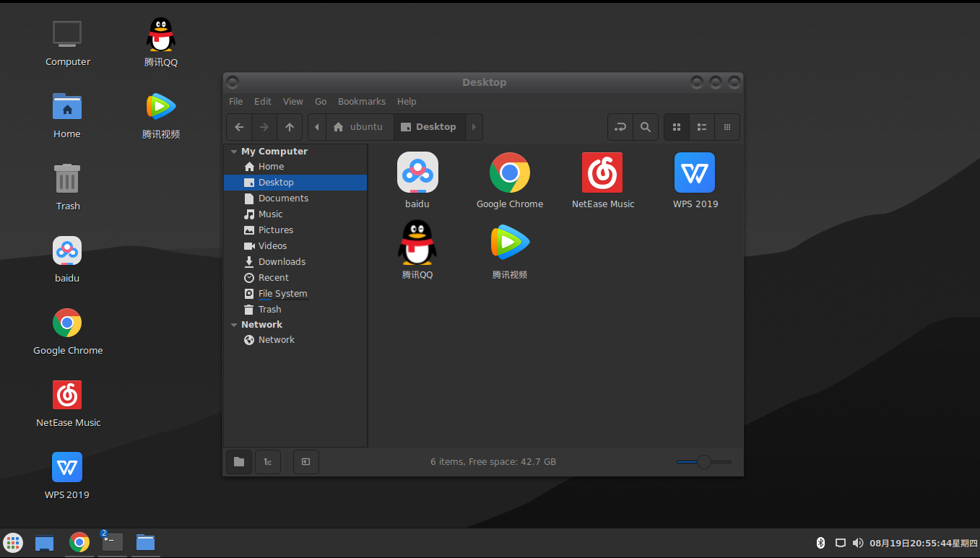
Task: Open the File menu
Action: pos(236,102)
